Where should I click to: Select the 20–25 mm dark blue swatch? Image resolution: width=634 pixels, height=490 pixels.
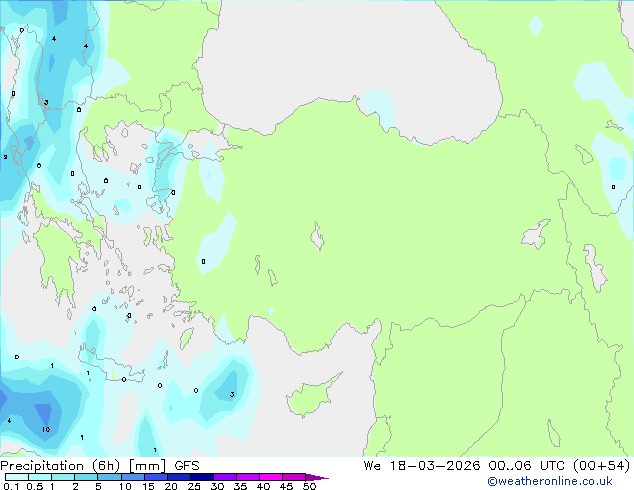(x=179, y=477)
